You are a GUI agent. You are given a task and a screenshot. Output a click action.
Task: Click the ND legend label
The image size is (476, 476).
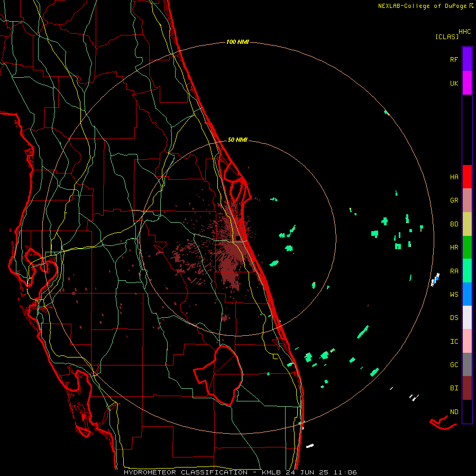click(x=454, y=412)
